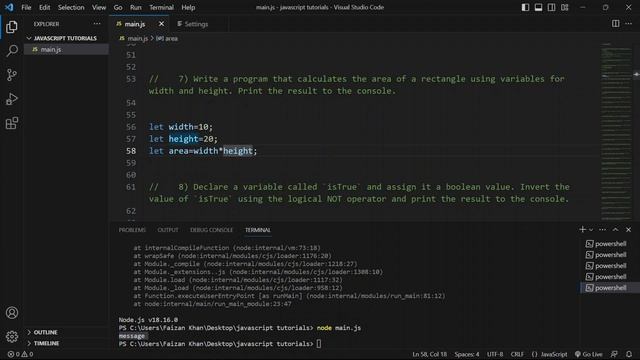Select the second powershell terminal
This screenshot has height=360, width=640.
click(x=606, y=255)
